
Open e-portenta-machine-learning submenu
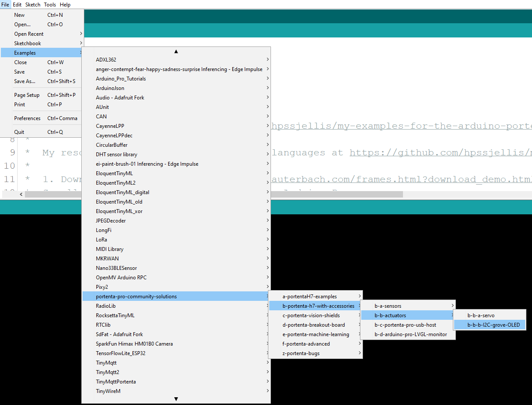[316, 334]
